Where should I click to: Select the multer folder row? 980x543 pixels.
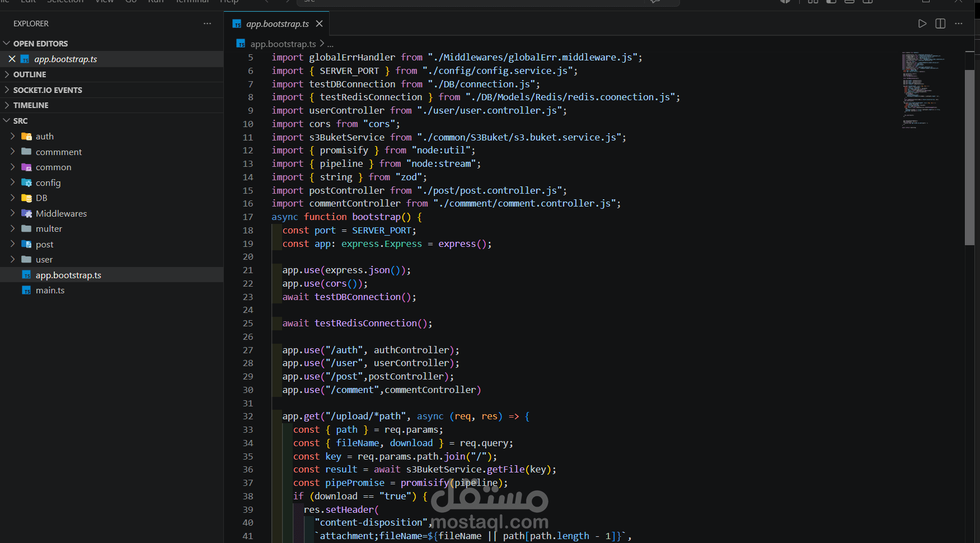click(x=112, y=228)
